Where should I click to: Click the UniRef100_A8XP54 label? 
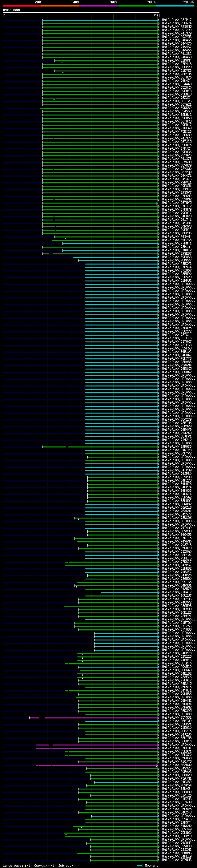tap(177, 785)
